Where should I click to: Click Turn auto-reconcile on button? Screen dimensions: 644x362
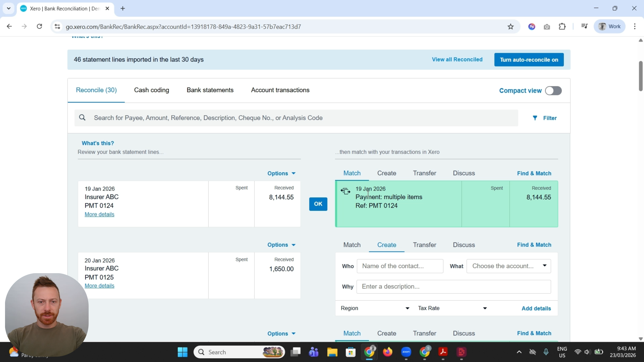point(529,60)
